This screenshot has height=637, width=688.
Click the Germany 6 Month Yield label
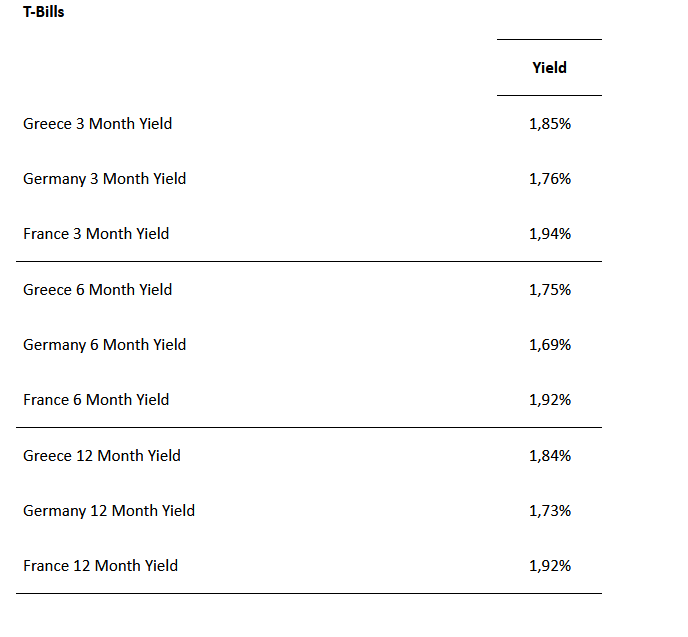[x=104, y=345]
